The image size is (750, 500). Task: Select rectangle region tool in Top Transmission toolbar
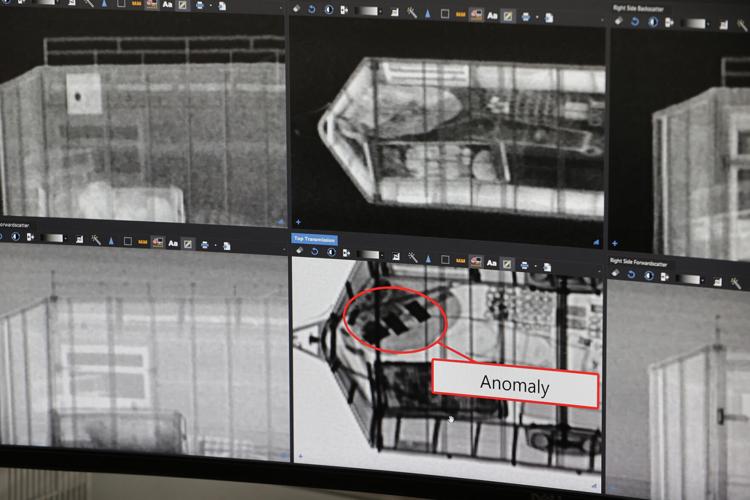coord(445,259)
